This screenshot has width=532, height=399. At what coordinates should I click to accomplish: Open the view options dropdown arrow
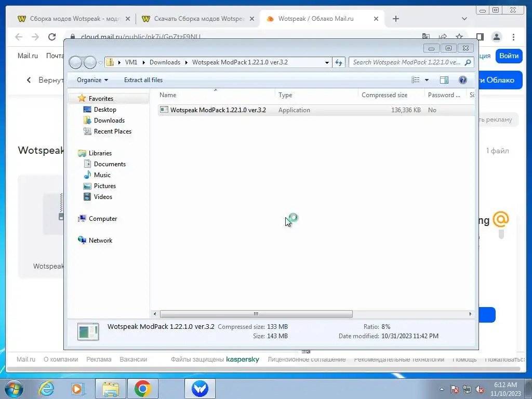click(427, 80)
